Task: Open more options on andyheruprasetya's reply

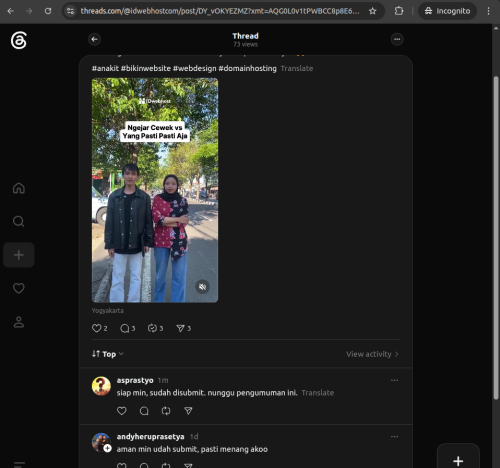Action: [394, 437]
